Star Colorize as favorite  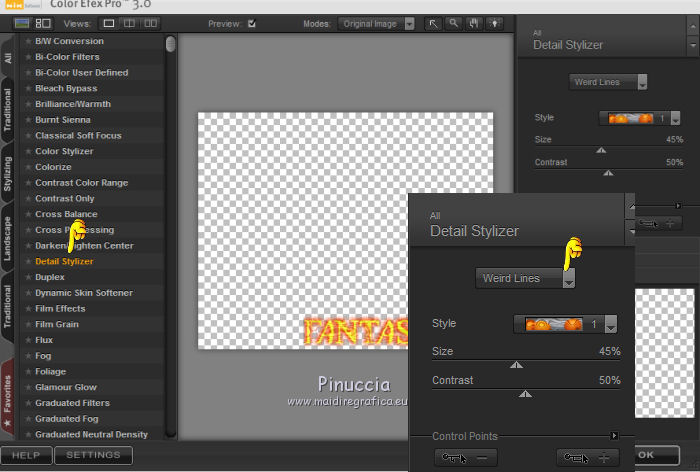[x=28, y=167]
